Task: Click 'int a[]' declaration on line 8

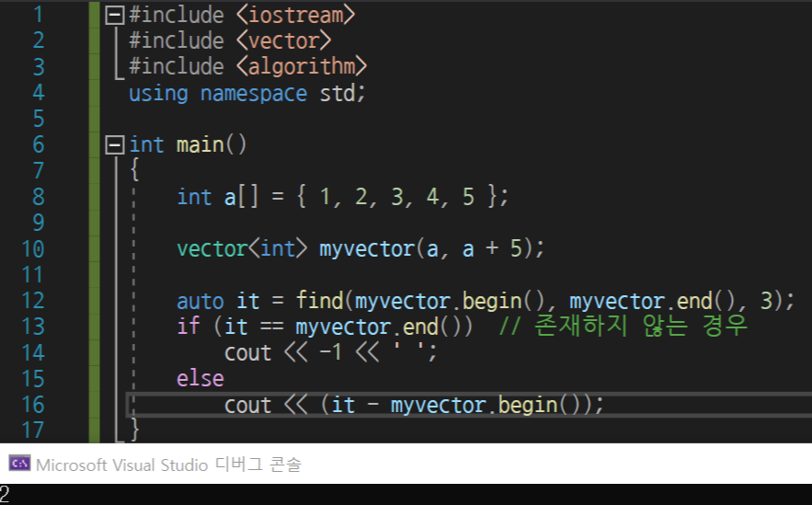Action: tap(218, 197)
